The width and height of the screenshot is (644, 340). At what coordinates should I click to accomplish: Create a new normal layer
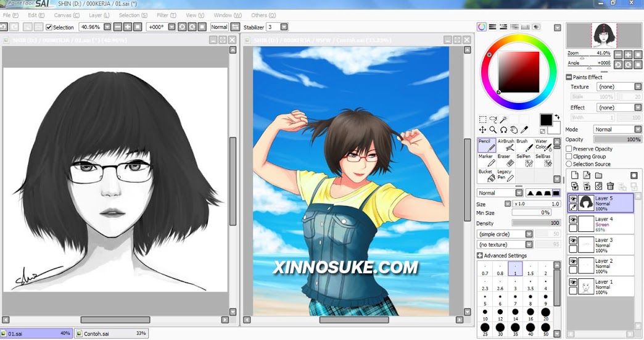(574, 175)
